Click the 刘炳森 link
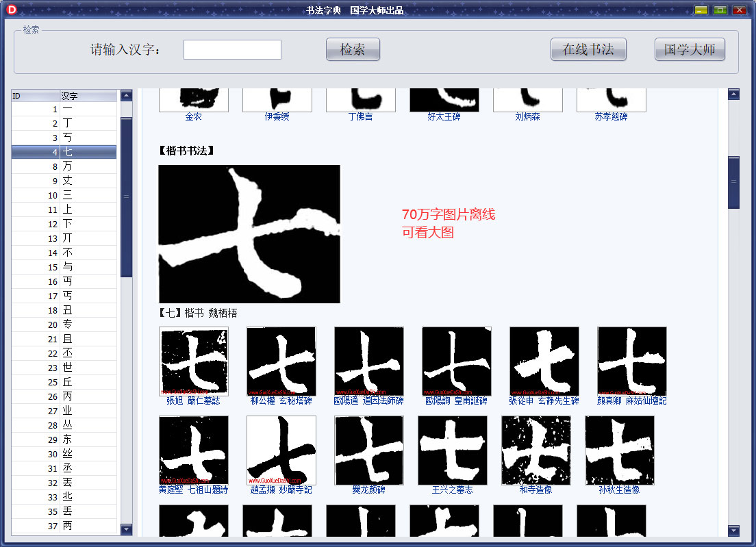 click(x=527, y=116)
